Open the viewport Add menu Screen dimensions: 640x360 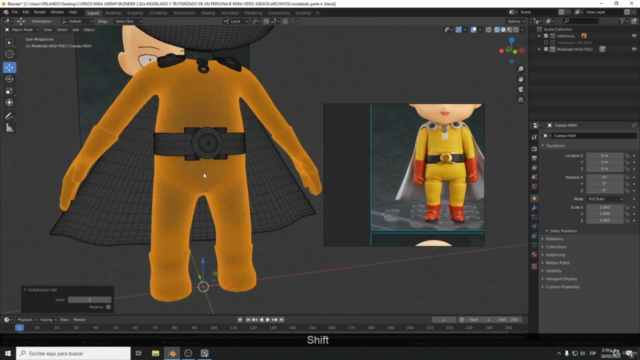[76, 30]
